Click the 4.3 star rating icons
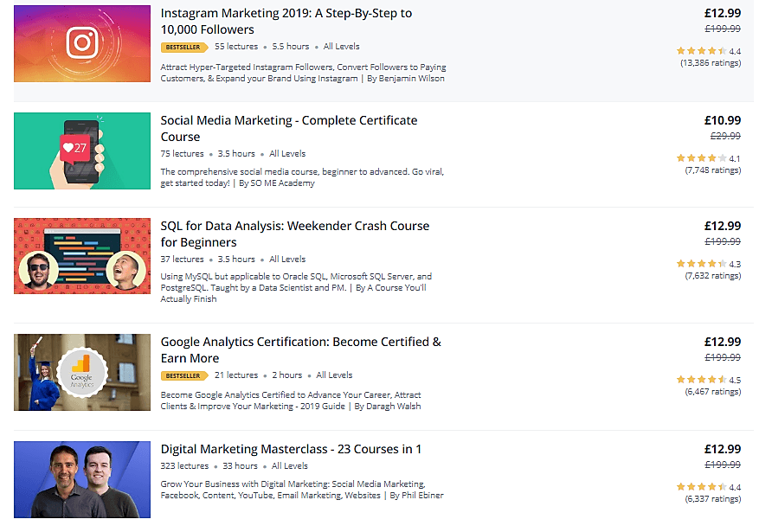 click(x=701, y=264)
